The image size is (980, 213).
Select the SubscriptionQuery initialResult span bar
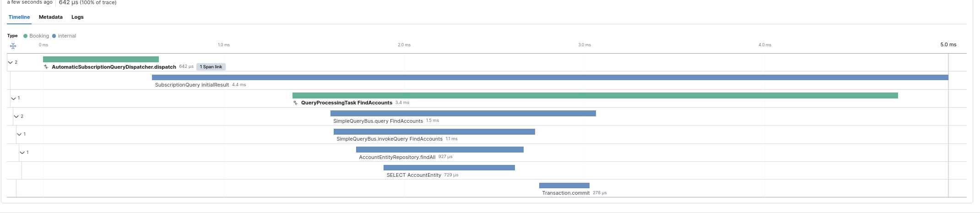click(x=550, y=77)
